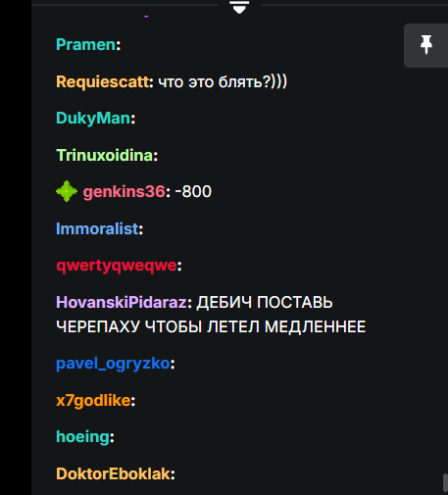Click the -800 message text
The width and height of the screenshot is (448, 495).
coord(193,191)
